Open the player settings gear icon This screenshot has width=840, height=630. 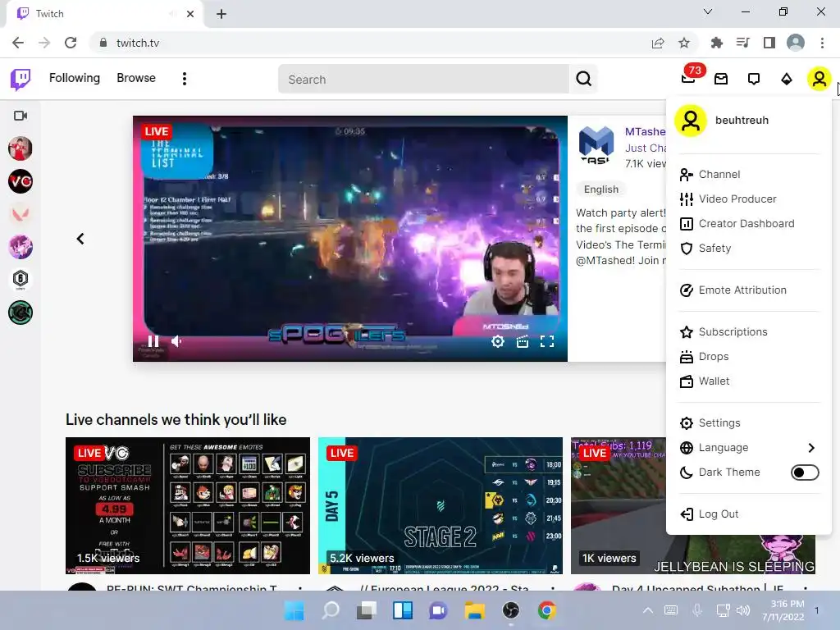[498, 341]
